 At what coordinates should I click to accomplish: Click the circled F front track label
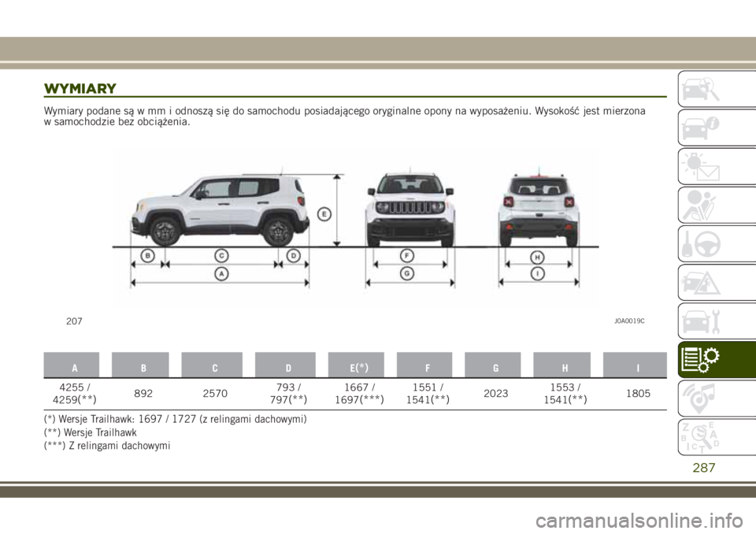[407, 255]
